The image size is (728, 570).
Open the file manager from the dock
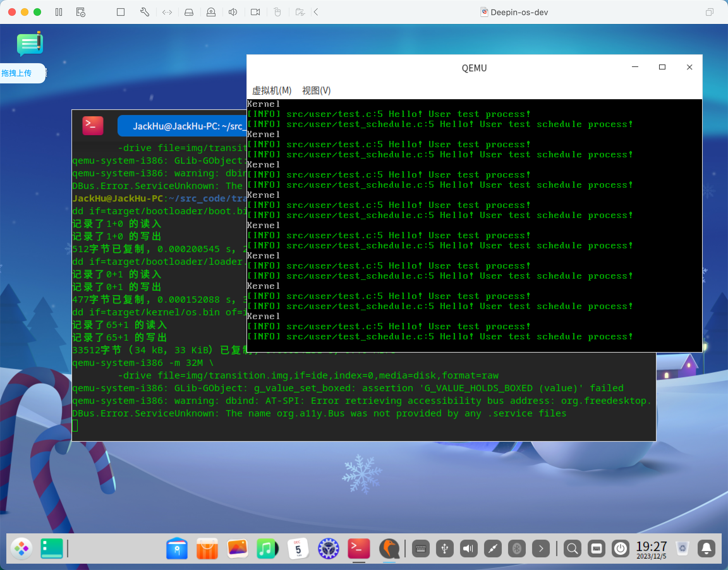tap(177, 548)
